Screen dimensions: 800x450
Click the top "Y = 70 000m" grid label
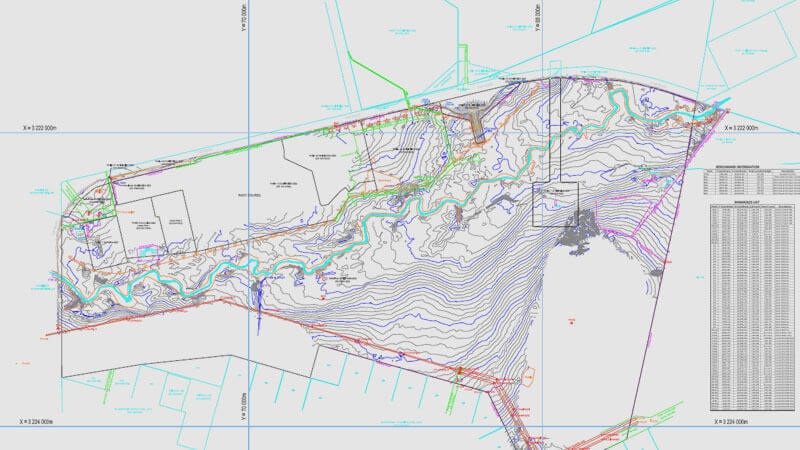tap(244, 18)
